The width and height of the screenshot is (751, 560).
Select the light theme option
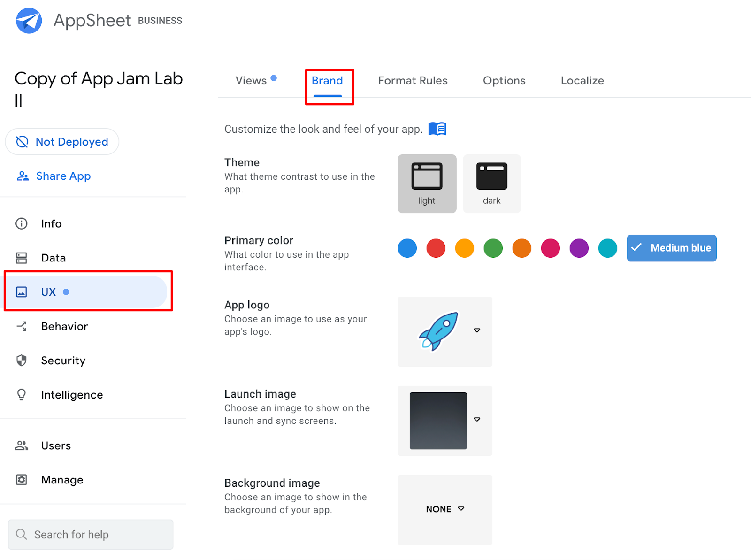point(427,184)
